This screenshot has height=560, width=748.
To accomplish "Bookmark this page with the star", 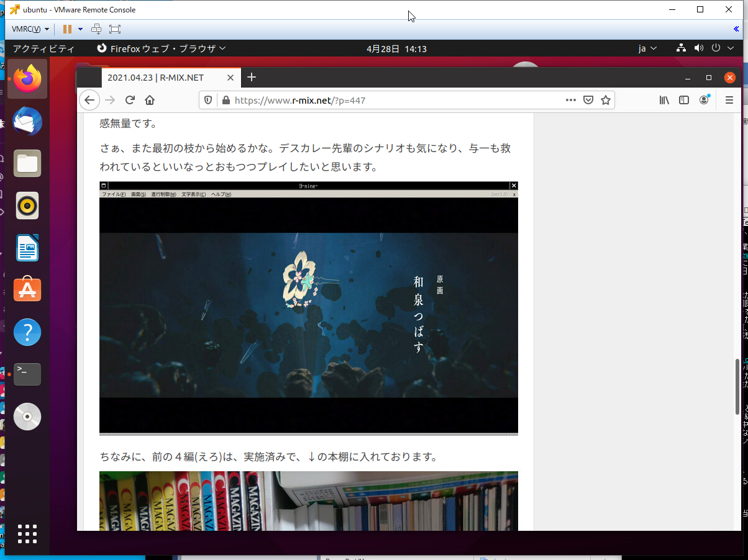I will [x=606, y=100].
